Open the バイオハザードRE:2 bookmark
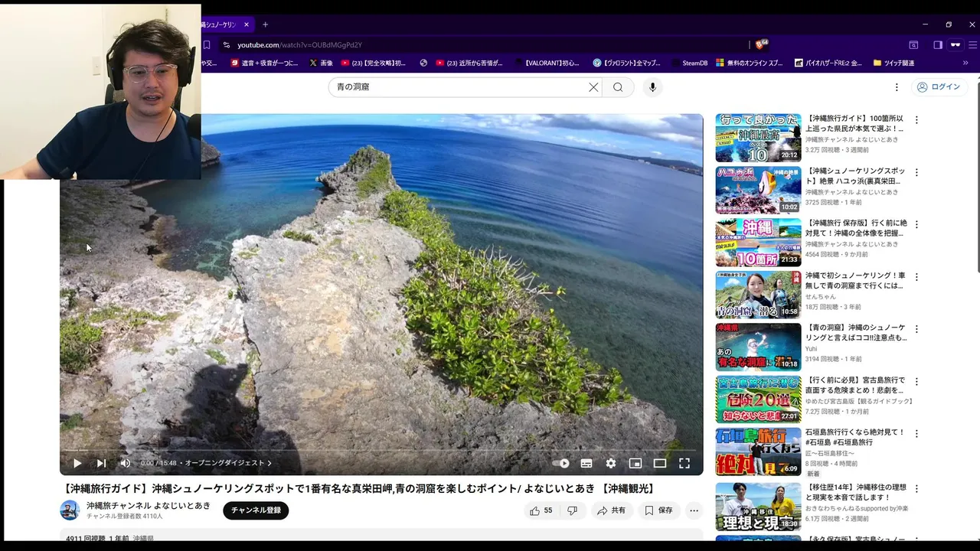The width and height of the screenshot is (980, 551). point(828,64)
